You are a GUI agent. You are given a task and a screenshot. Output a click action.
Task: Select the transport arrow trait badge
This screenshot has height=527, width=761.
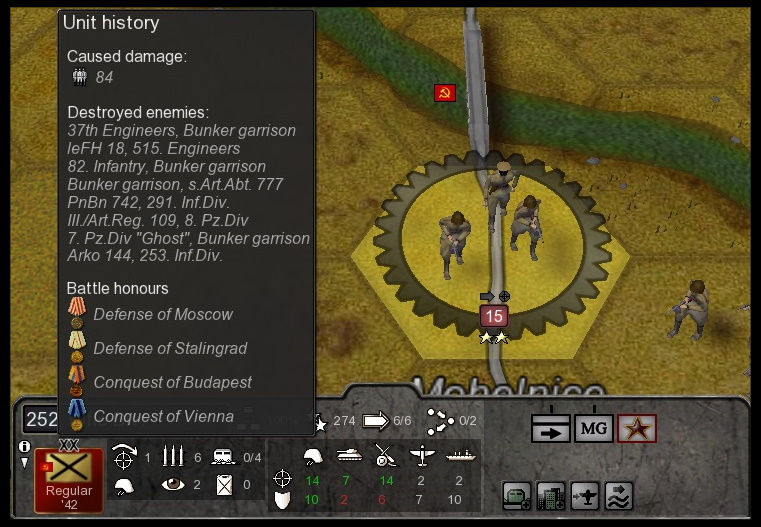click(x=551, y=428)
